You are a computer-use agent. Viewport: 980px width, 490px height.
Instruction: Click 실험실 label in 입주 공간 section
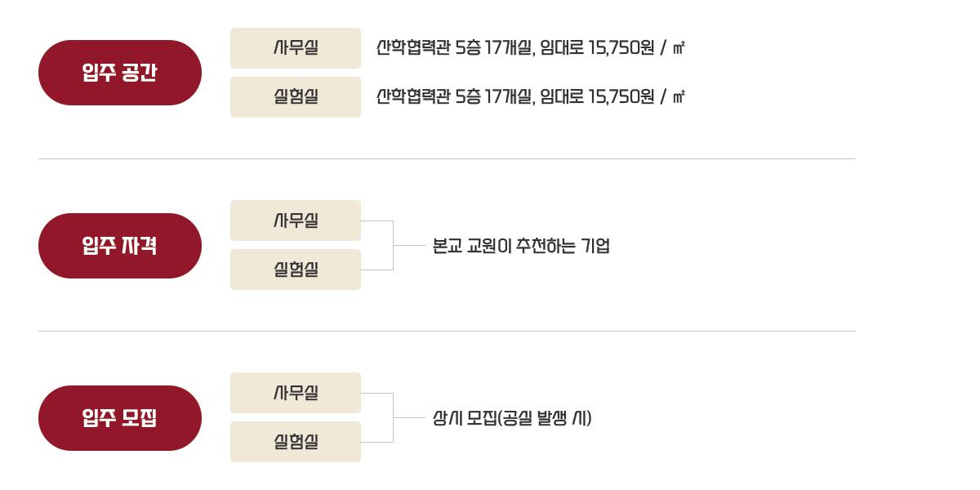coord(296,97)
